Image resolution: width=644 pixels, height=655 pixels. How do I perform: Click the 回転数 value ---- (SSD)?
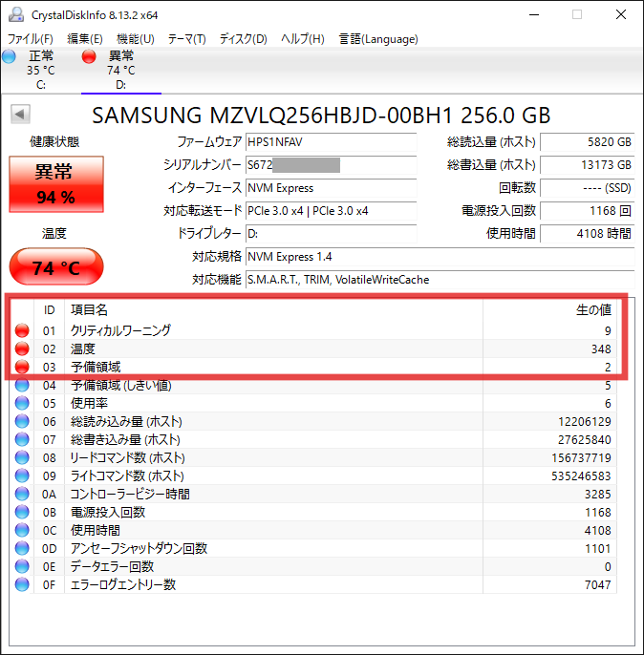tap(588, 188)
